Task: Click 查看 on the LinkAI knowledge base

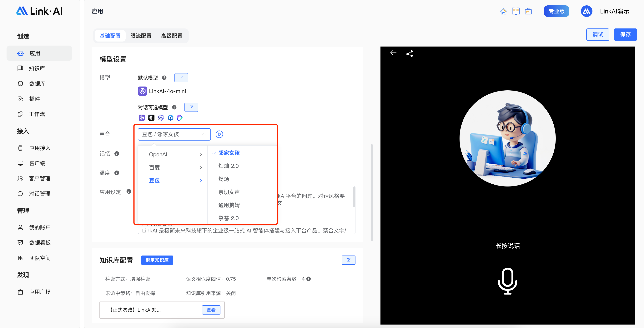Action: tap(211, 310)
